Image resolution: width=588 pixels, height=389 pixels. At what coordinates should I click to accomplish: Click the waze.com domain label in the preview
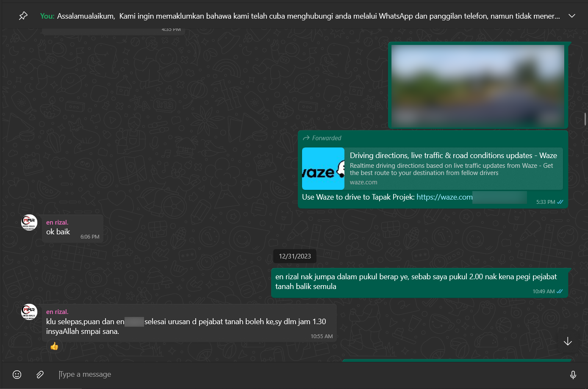pyautogui.click(x=363, y=182)
